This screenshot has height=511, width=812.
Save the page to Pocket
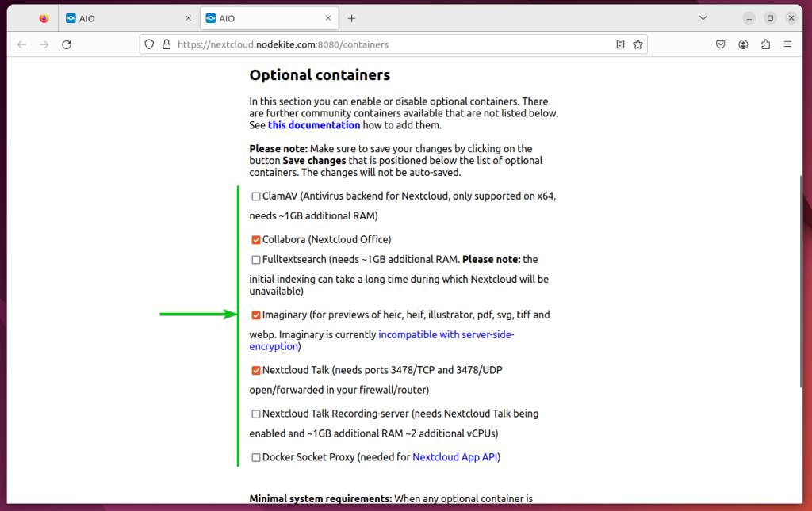point(720,44)
